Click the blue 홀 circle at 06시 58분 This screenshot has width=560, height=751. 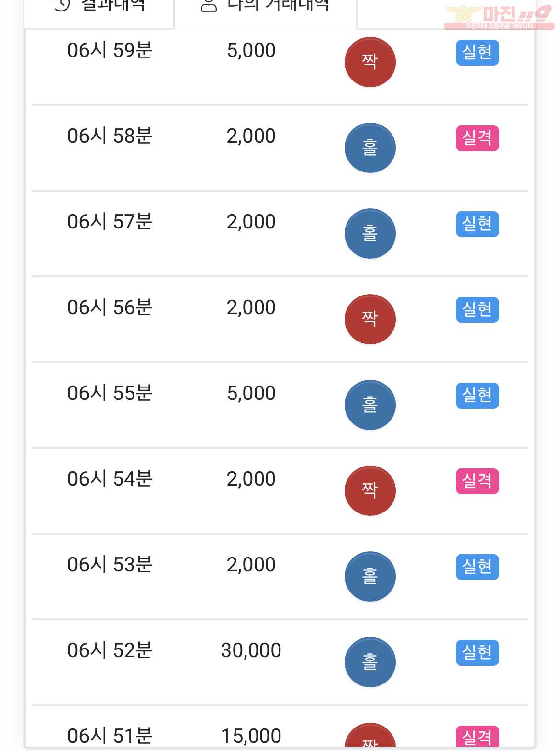370,148
